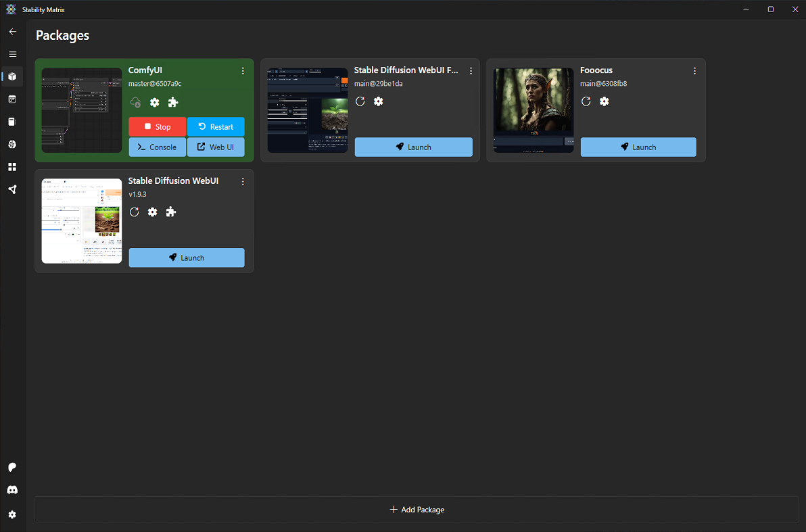This screenshot has height=532, width=806.
Task: Open the ComfyUI Console
Action: tap(158, 147)
